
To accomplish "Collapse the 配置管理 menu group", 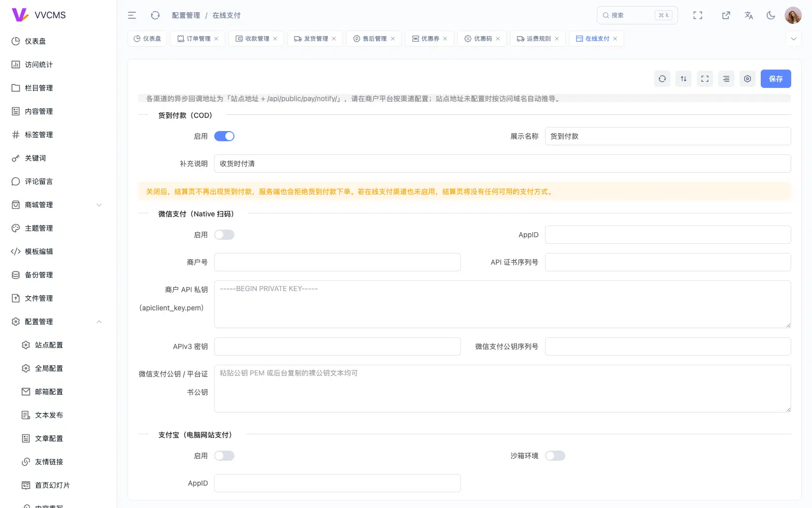I will click(x=58, y=322).
